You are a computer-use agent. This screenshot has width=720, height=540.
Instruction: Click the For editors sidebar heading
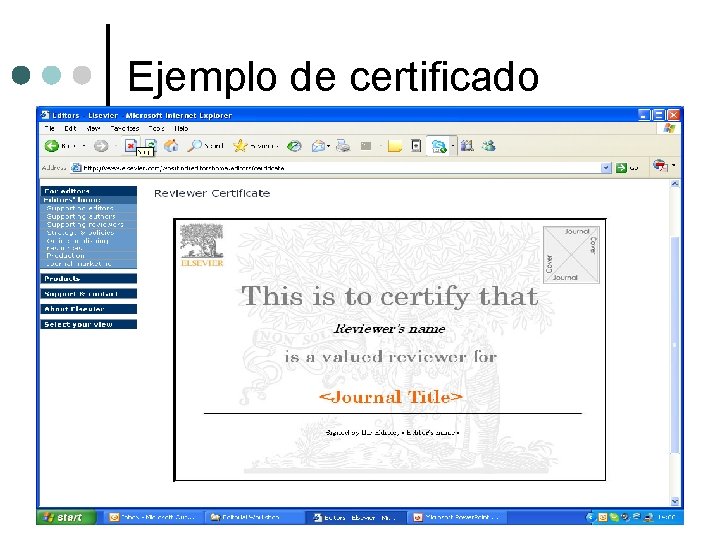[x=89, y=191]
